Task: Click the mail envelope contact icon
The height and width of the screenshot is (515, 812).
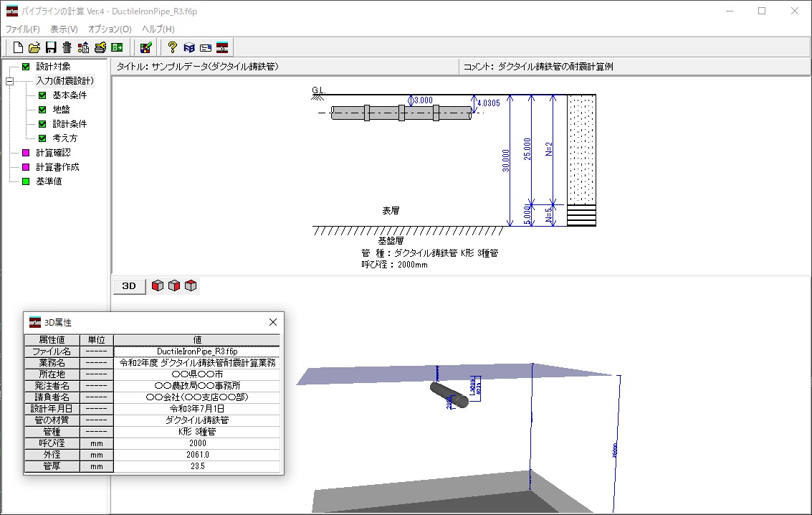Action: click(x=206, y=47)
